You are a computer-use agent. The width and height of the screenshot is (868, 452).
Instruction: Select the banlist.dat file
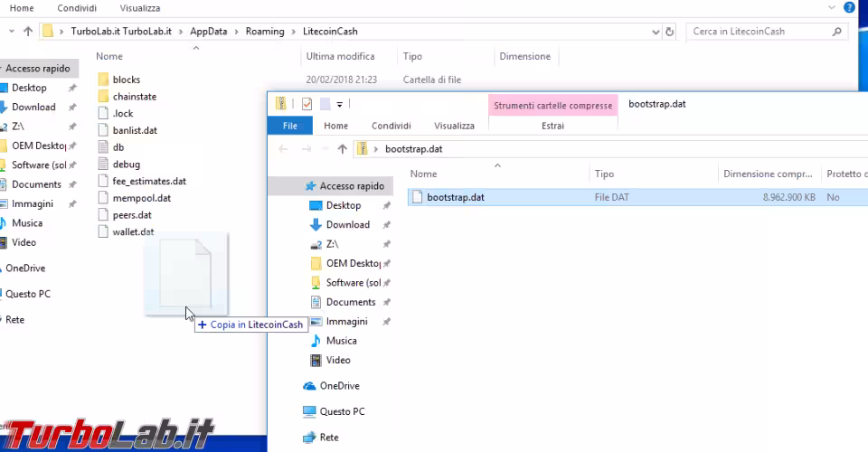(135, 130)
